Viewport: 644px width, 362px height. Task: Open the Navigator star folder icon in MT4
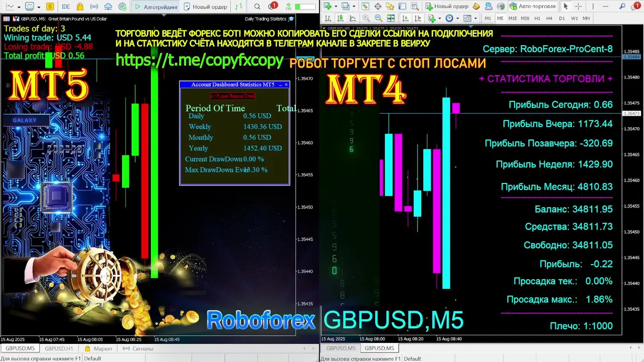390,7
